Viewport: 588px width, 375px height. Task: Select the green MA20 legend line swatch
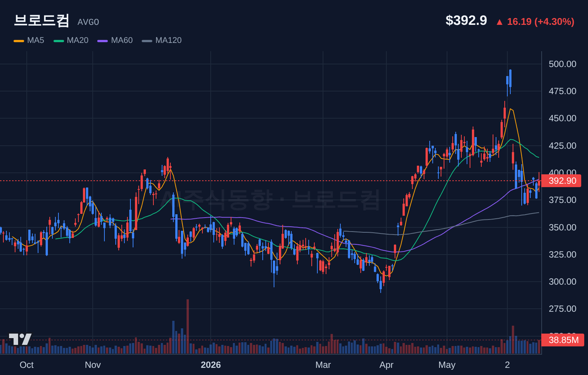tap(59, 41)
